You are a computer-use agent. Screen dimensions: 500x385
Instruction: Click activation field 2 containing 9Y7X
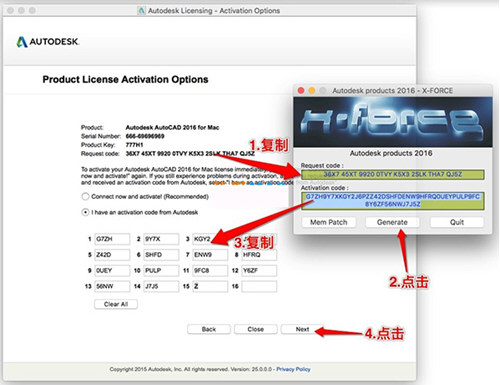pos(161,239)
